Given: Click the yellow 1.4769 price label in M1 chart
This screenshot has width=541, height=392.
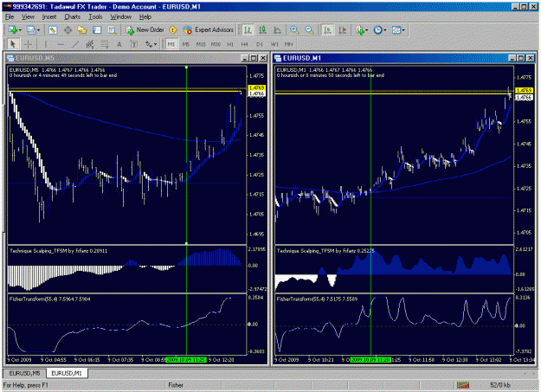Looking at the screenshot, I should (x=524, y=90).
